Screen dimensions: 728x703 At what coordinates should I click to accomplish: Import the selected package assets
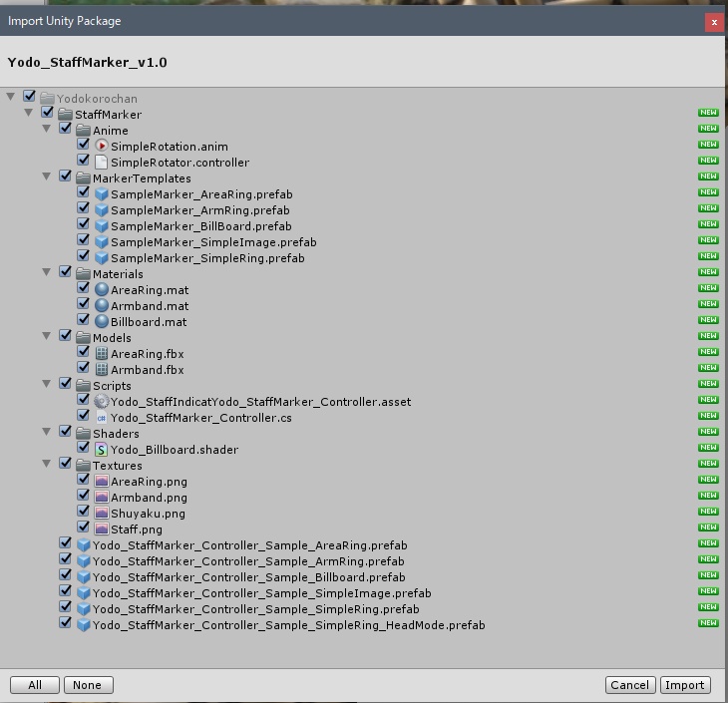685,685
